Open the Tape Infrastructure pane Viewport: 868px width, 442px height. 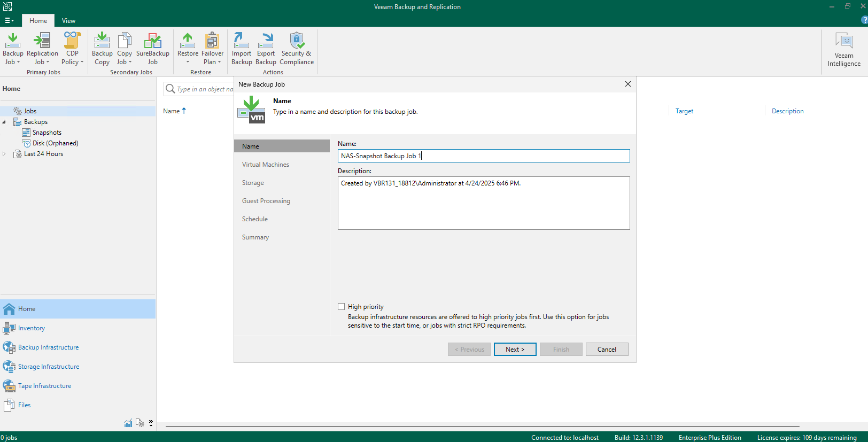78,386
